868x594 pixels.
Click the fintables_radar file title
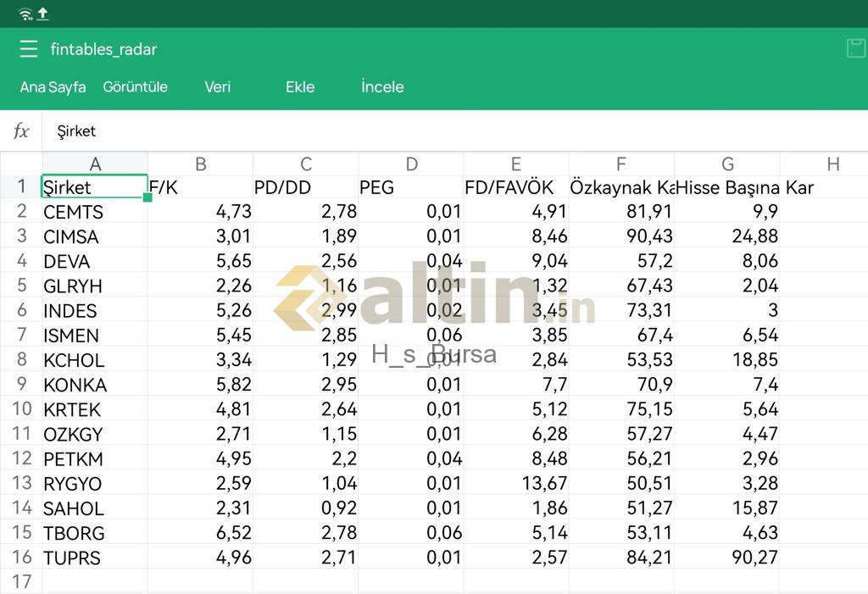[x=103, y=49]
